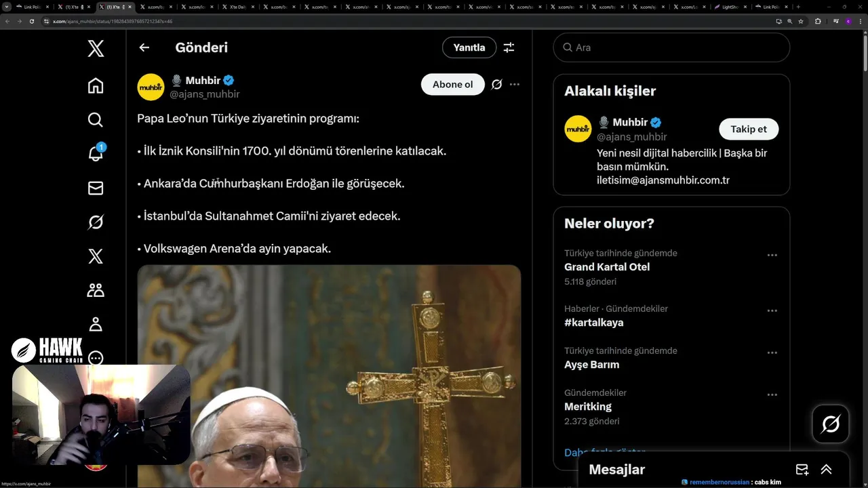The height and width of the screenshot is (488, 868).
Task: Open Premium X icon in the sidebar
Action: (x=96, y=256)
